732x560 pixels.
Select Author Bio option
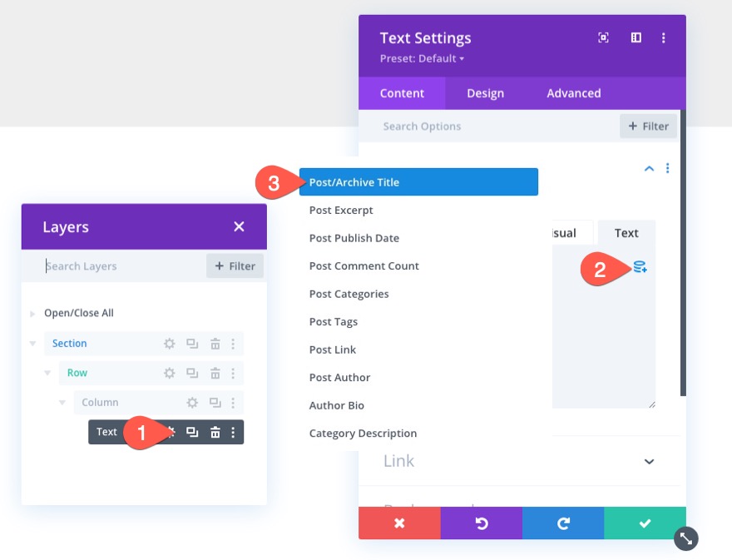click(337, 405)
